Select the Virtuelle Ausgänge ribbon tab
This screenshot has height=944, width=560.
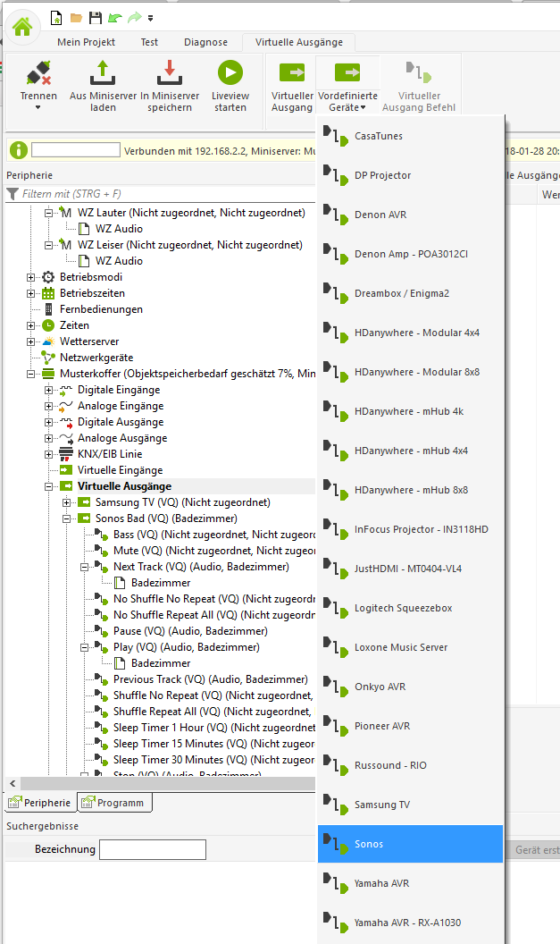coord(299,42)
